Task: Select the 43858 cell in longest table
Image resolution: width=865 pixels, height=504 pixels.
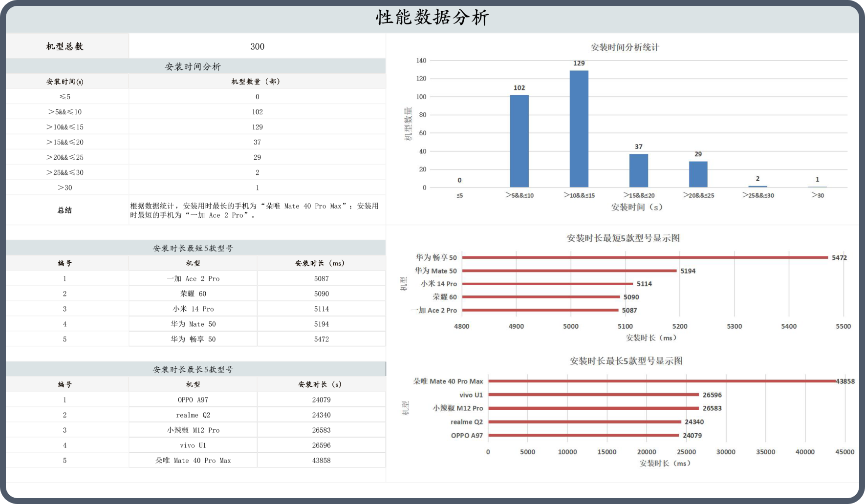Action: 321,461
